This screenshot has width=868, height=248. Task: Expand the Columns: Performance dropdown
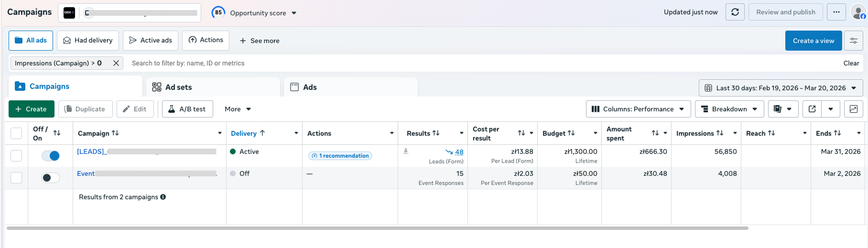(638, 109)
